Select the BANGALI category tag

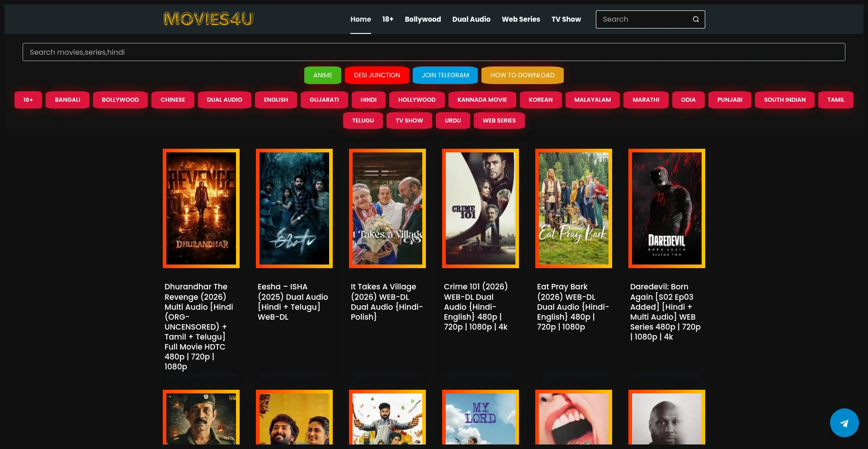pos(67,100)
